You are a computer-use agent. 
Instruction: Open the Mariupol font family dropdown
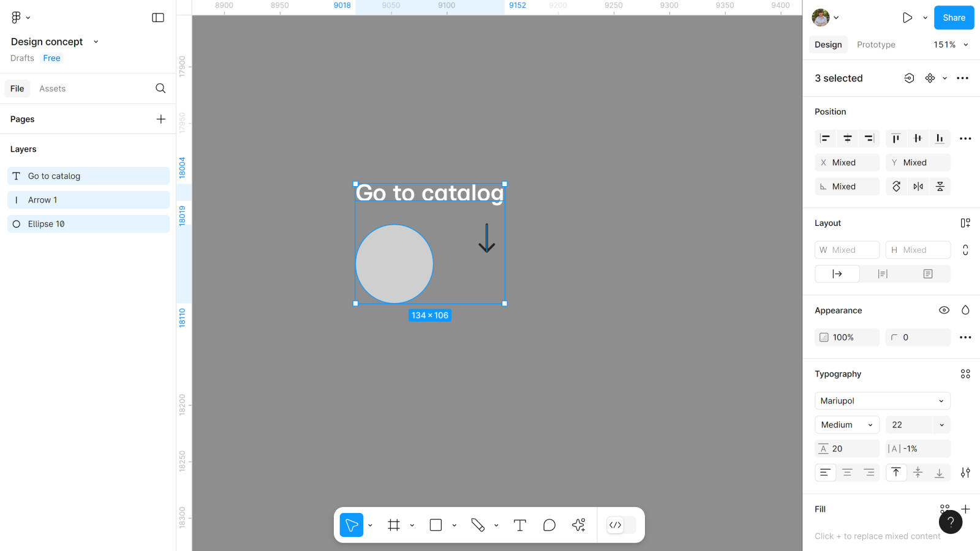coord(882,401)
